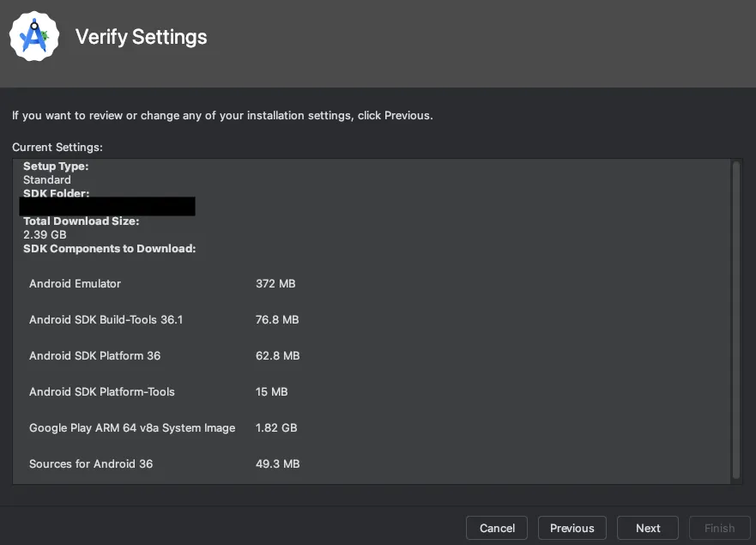Click the Next button
756x545 pixels.
coord(648,528)
